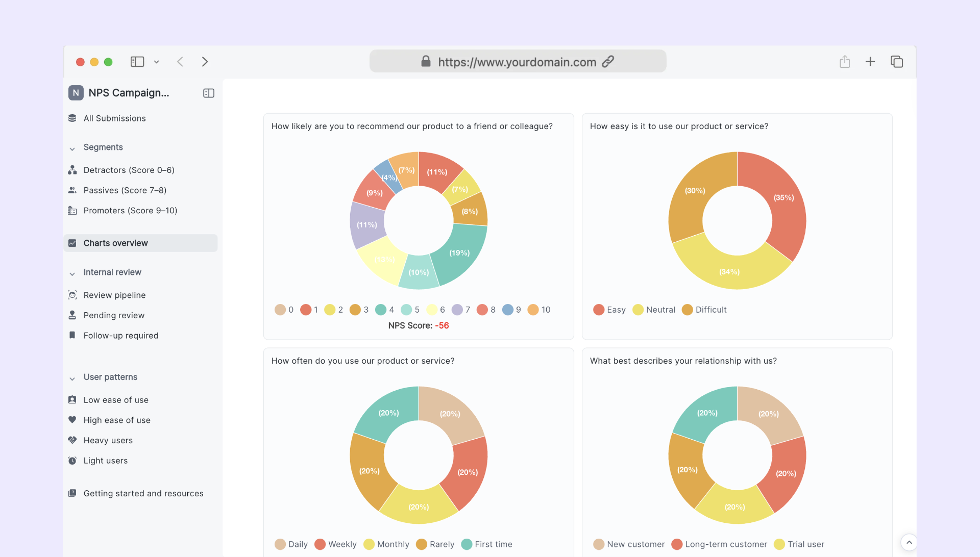The height and width of the screenshot is (557, 980).
Task: Click the Pending review stamp icon
Action: coord(72,315)
